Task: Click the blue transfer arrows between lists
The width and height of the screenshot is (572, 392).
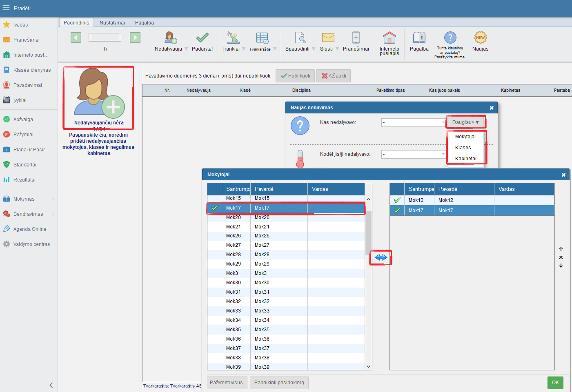Action: pyautogui.click(x=381, y=258)
